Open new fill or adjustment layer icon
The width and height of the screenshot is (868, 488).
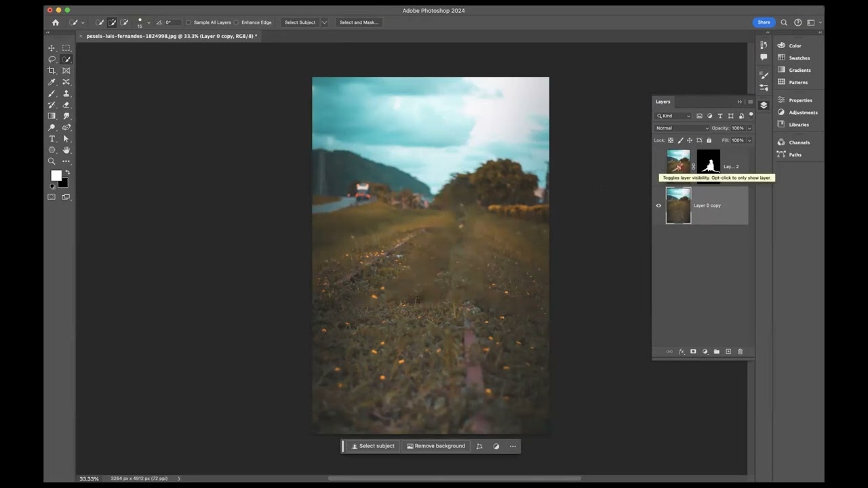tap(705, 352)
